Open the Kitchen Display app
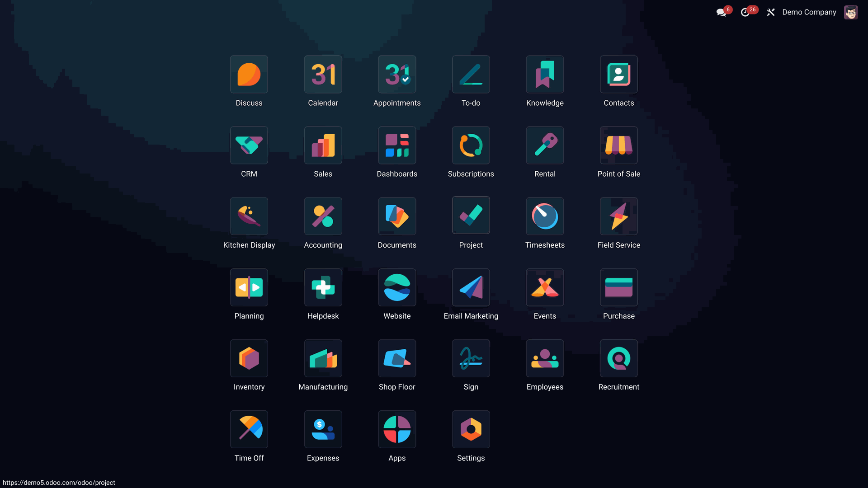Screen dimensions: 868x488 click(x=249, y=216)
